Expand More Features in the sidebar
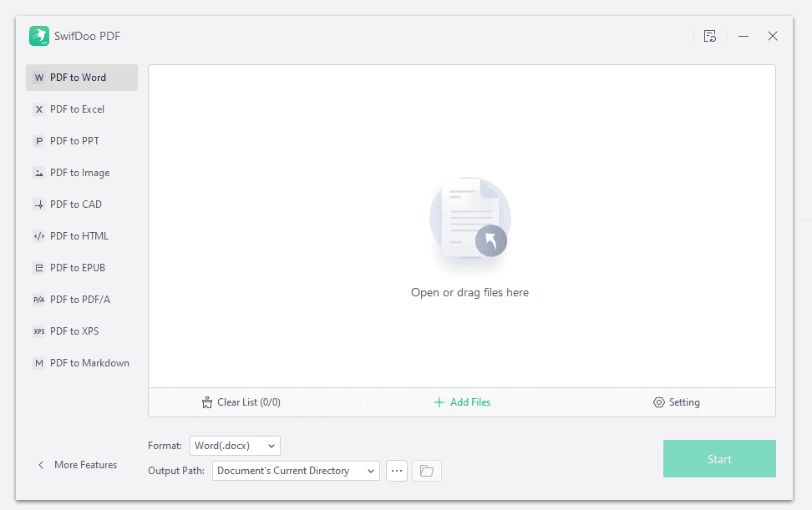812x510 pixels. point(77,465)
